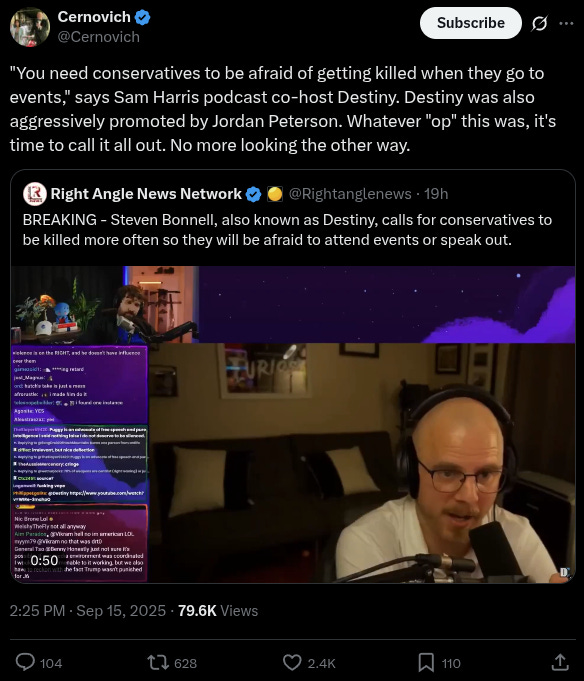The height and width of the screenshot is (681, 584).
Task: Open Grok explain icon beside Subscribe
Action: click(539, 23)
